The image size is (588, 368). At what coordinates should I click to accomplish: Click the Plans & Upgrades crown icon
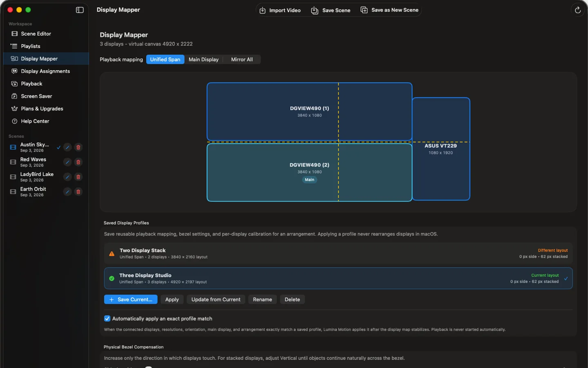(15, 109)
